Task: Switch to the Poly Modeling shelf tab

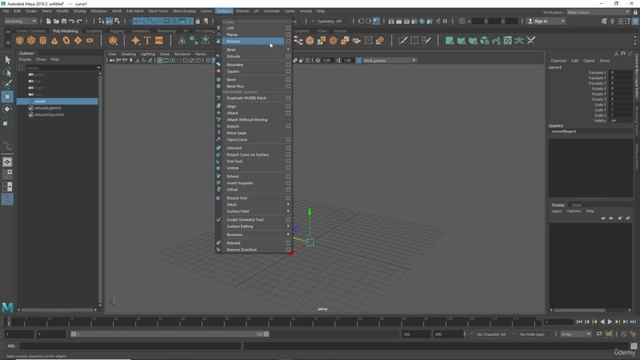Action: (x=65, y=31)
